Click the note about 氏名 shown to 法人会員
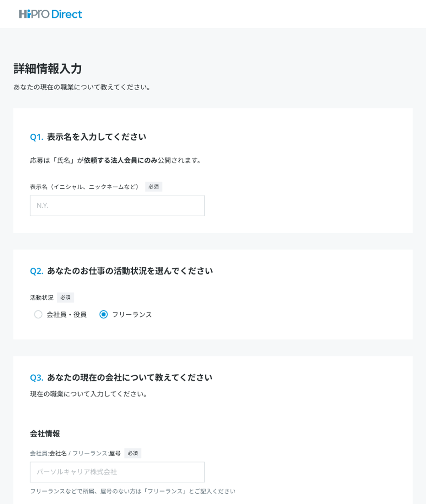Viewport: 426px width, 504px height. (x=116, y=160)
